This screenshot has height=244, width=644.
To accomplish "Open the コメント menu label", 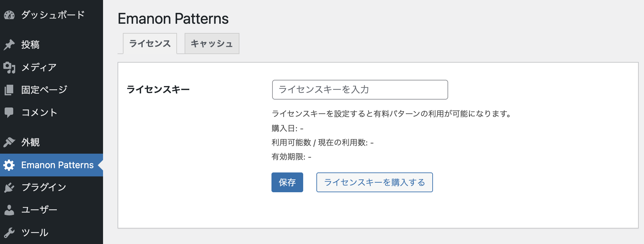I will 39,112.
